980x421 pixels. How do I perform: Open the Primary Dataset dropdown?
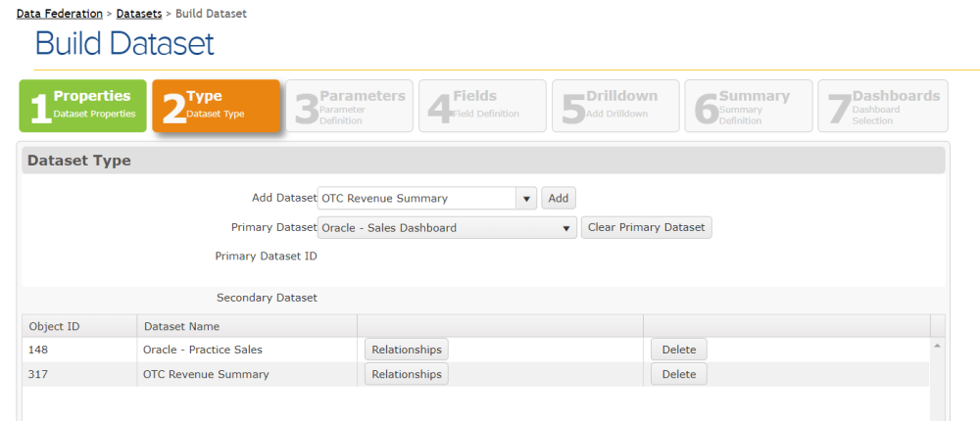(x=448, y=228)
